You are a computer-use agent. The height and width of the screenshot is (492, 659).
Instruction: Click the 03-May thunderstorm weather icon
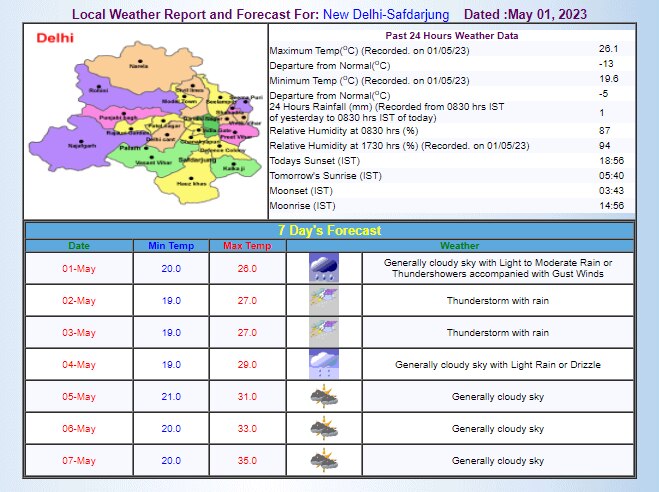point(323,332)
